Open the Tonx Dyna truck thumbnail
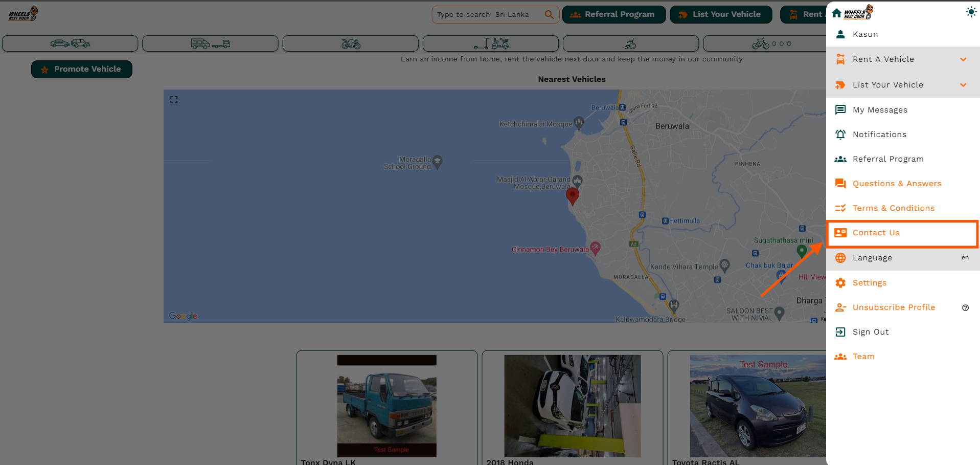 (x=386, y=406)
